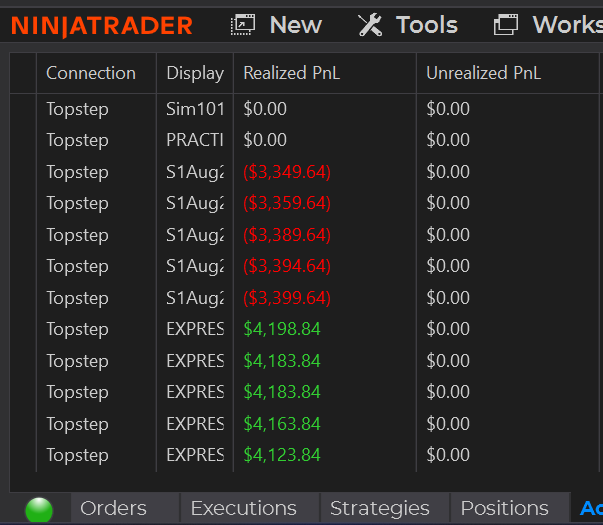Click the S1Aug display cell in ($3,349.64) row
This screenshot has width=603, height=525.
[195, 172]
